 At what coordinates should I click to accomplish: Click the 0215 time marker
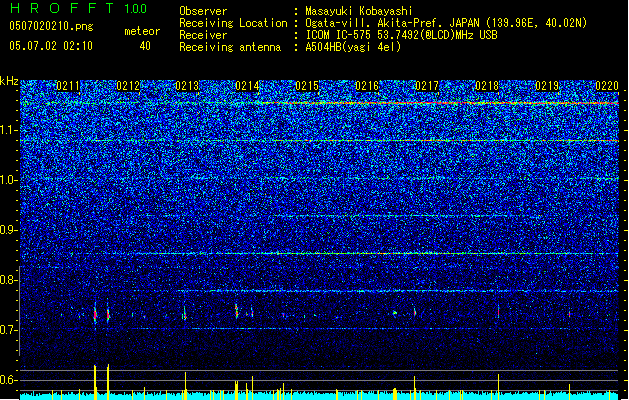[307, 86]
